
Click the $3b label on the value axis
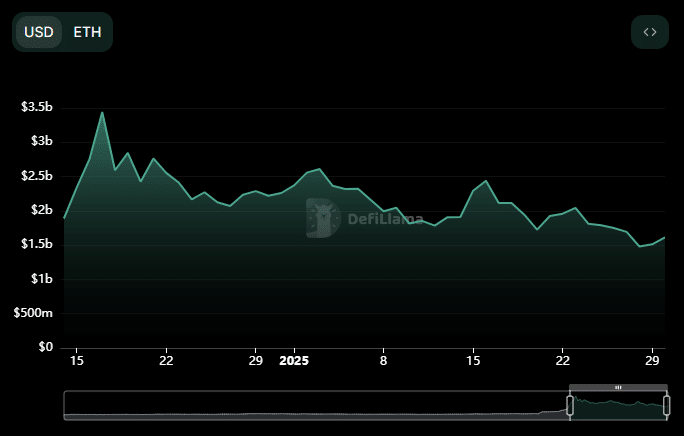click(41, 141)
